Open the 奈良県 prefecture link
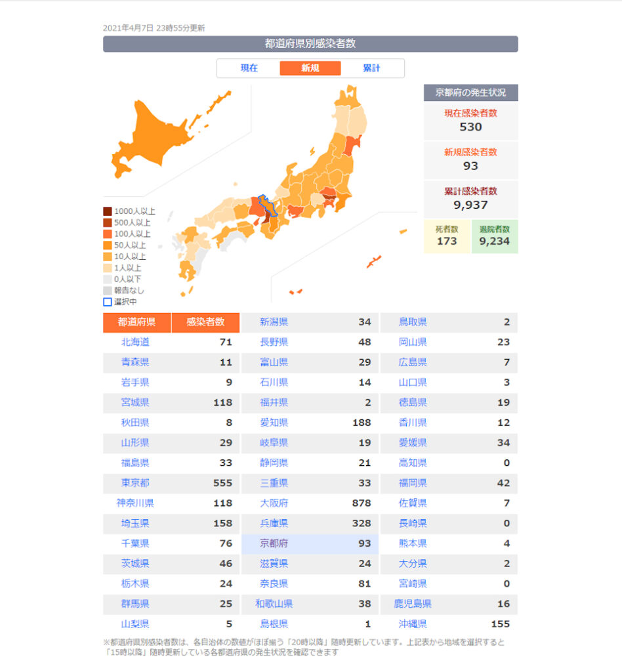 pos(274,583)
